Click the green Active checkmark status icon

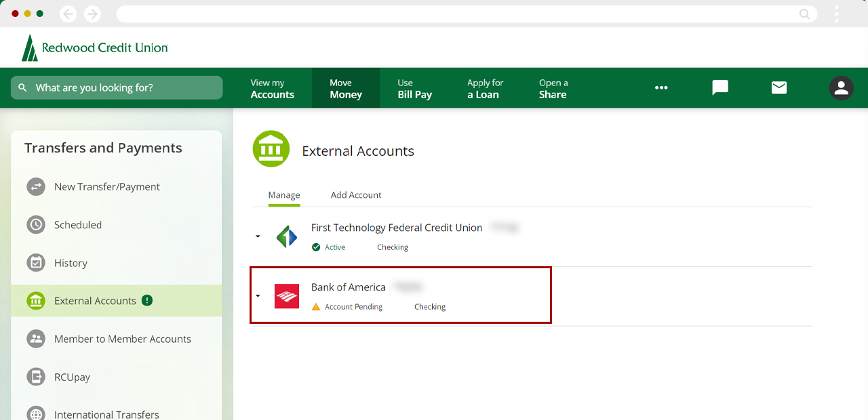coord(316,247)
